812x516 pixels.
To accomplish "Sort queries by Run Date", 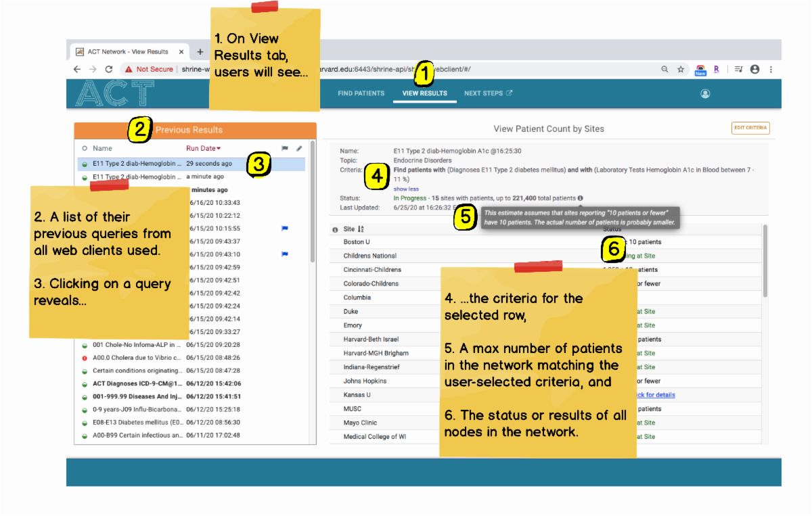I will coord(204,148).
